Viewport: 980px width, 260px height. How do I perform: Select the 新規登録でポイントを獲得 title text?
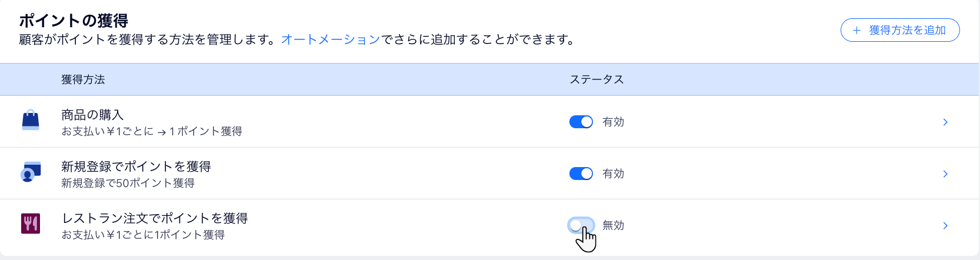pyautogui.click(x=136, y=166)
